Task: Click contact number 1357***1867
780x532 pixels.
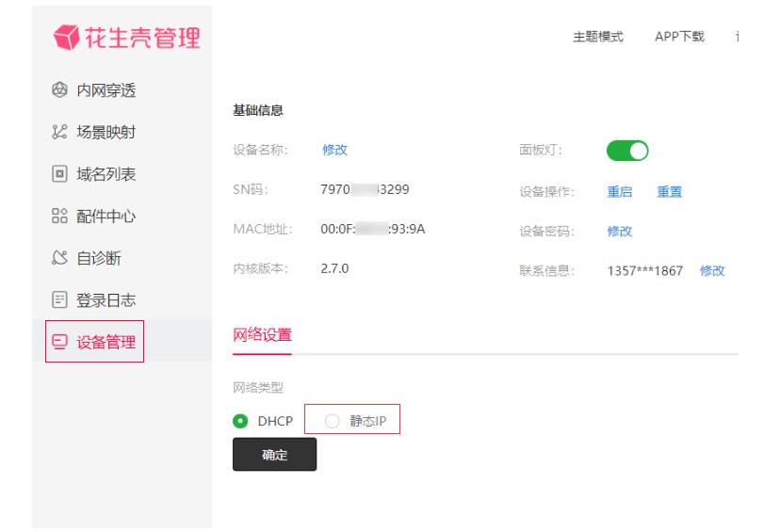Action: pos(644,271)
